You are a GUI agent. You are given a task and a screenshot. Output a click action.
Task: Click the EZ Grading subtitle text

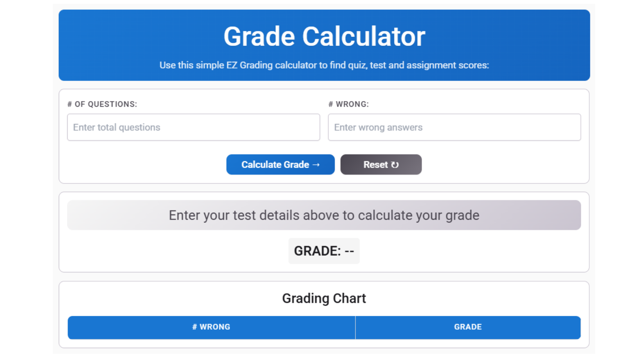[324, 65]
